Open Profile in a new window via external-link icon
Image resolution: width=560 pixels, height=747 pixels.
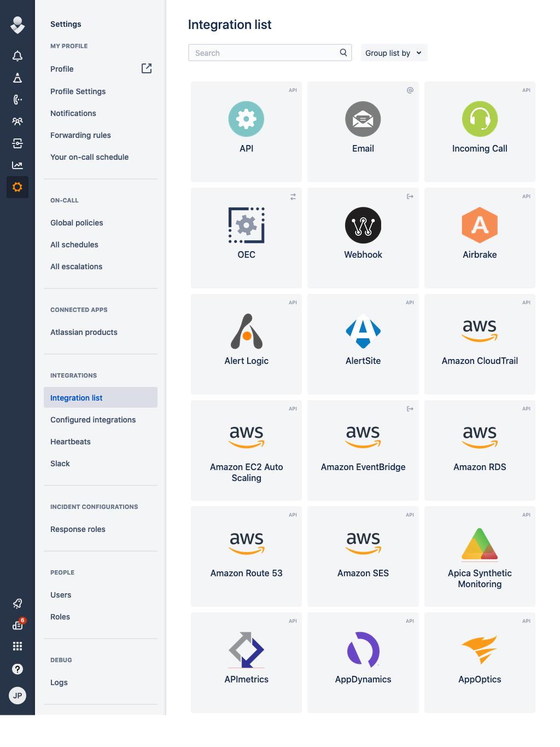146,68
